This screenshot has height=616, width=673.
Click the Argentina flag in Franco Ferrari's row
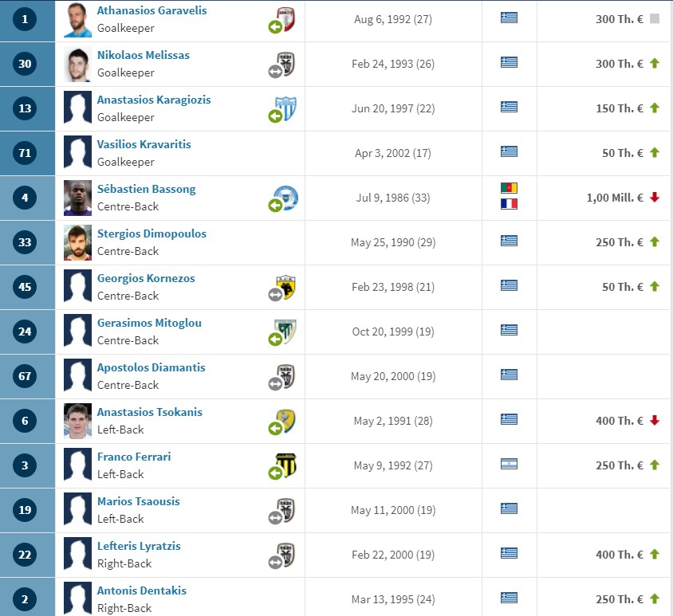tap(509, 464)
